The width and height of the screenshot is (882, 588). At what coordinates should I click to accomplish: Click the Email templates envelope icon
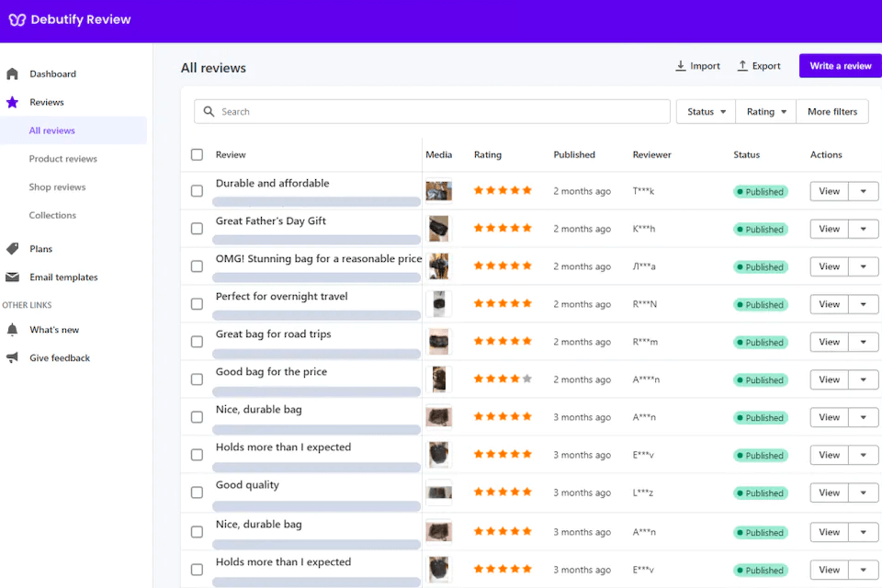(x=12, y=277)
